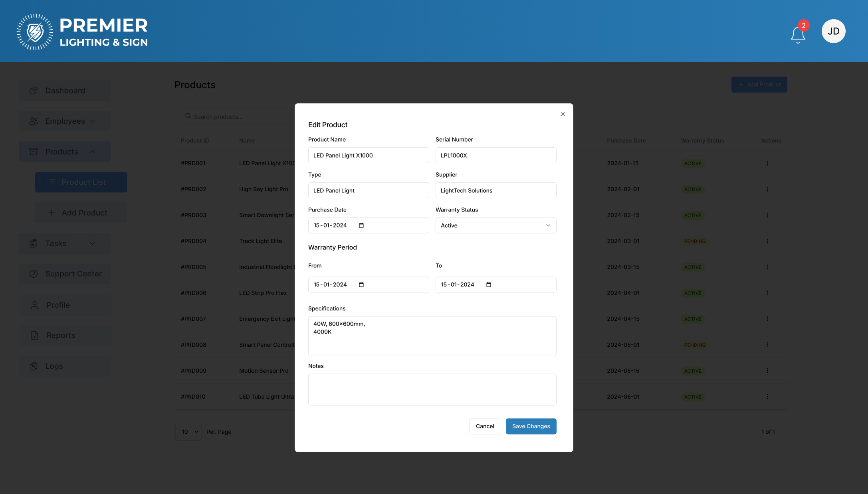Expand the Employees sidebar menu
Screen dimensions: 868x494
point(65,121)
